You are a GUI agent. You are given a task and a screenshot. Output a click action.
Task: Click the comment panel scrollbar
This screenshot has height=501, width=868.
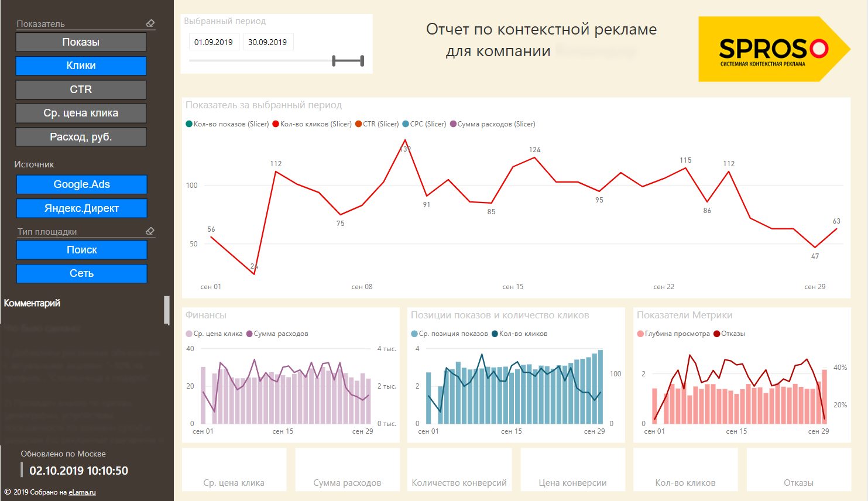(x=167, y=310)
